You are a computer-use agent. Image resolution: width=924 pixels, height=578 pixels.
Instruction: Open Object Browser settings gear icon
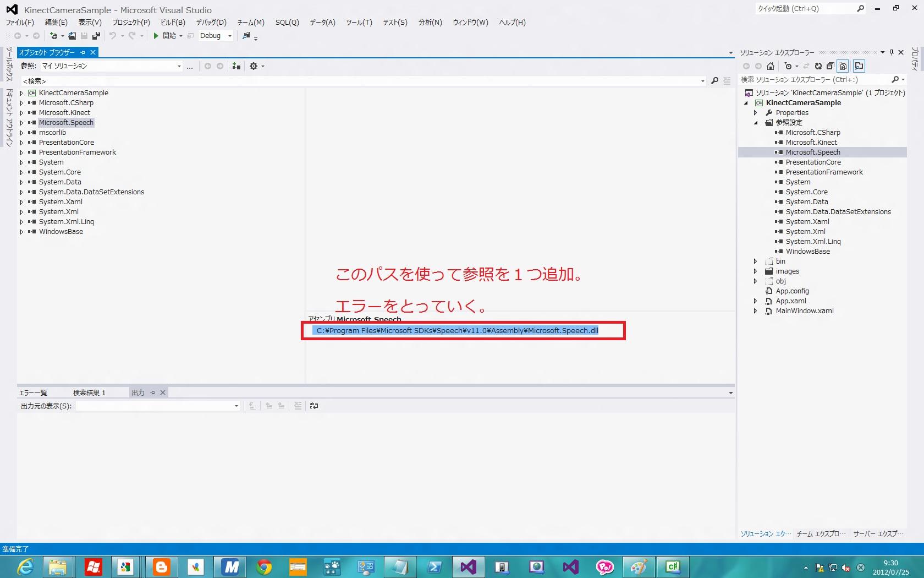click(254, 66)
